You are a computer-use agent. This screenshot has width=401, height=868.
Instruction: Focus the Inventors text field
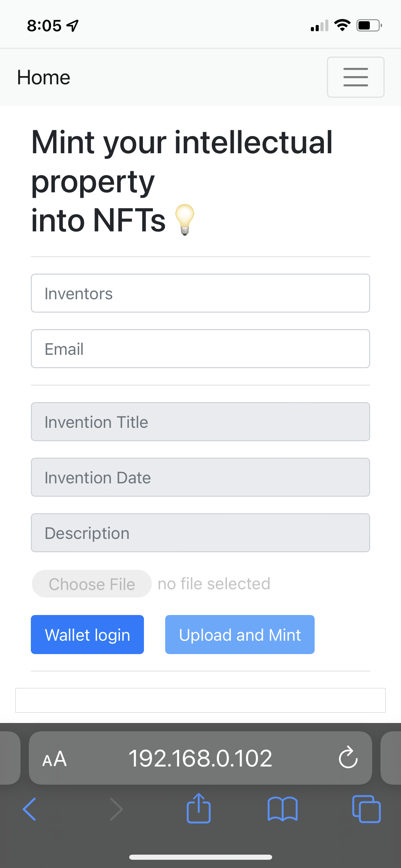pos(200,293)
